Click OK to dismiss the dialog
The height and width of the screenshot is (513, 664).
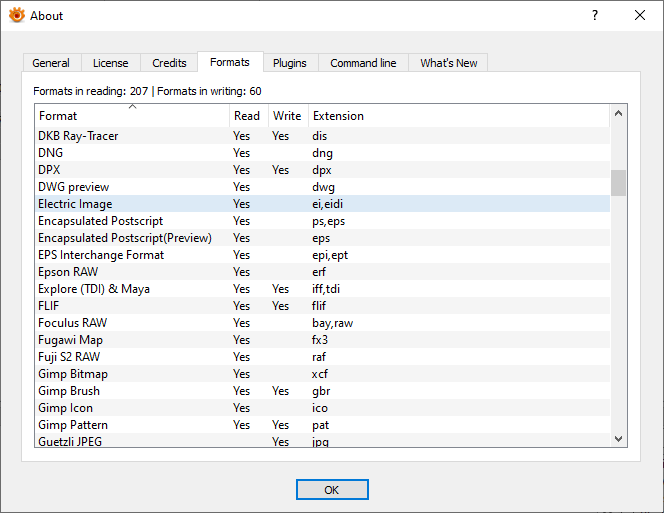point(332,490)
